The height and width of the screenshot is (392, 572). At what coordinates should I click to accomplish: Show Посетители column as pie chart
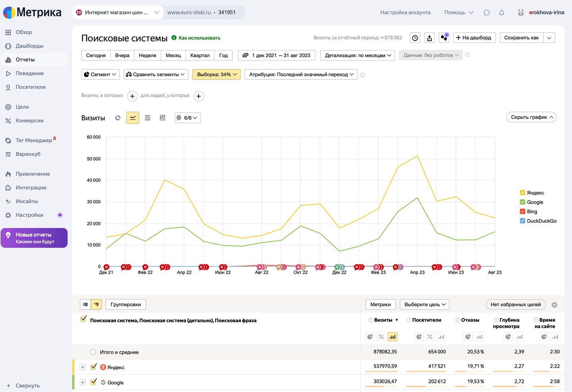(x=419, y=337)
